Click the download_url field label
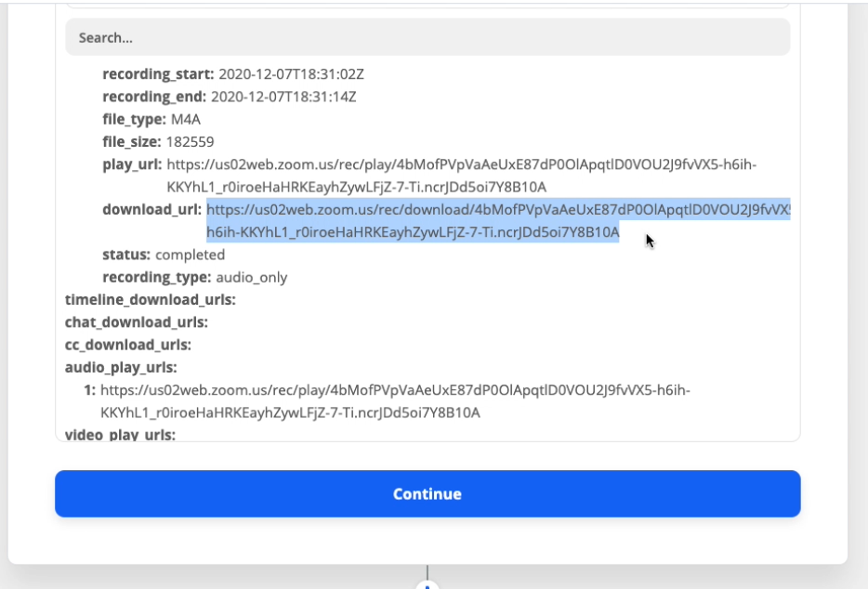This screenshot has height=589, width=868. [x=152, y=210]
